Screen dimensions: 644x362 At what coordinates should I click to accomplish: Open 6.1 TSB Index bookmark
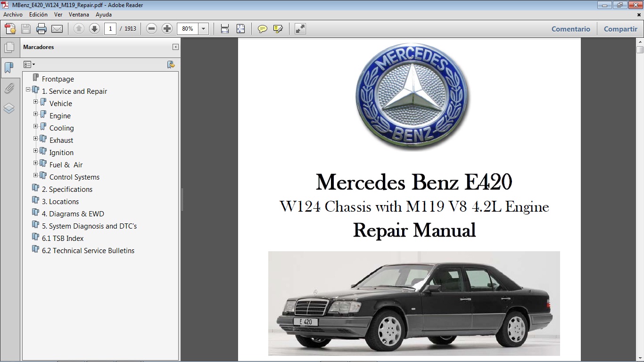tap(63, 239)
